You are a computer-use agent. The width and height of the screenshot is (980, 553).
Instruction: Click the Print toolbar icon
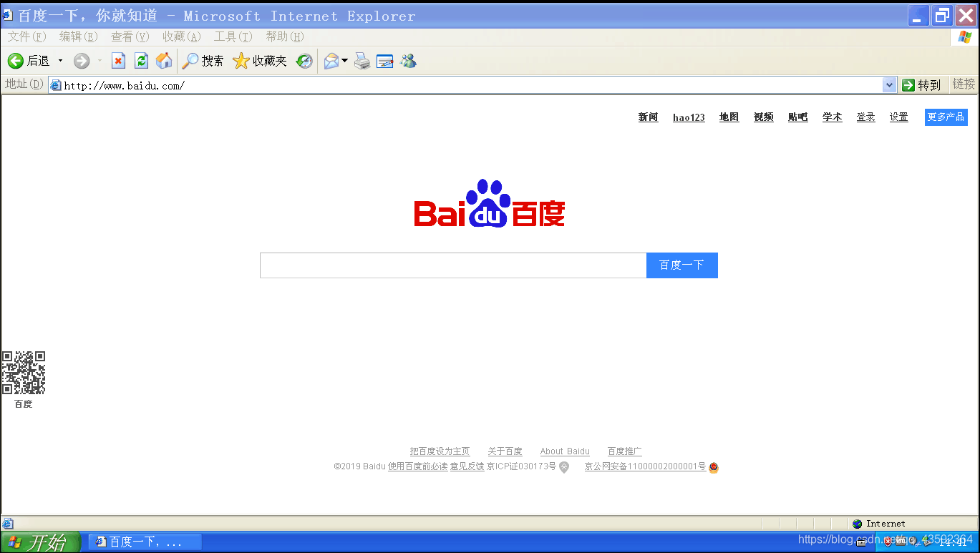362,62
